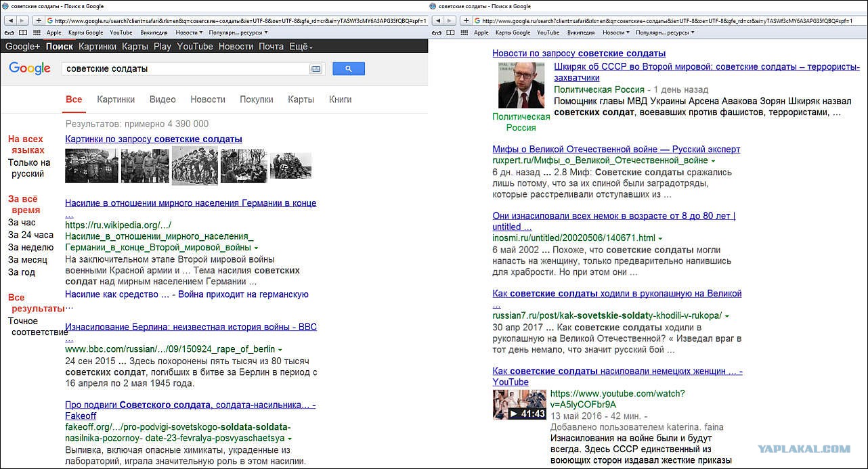
Task: Open the reading list glasses icon in the left window
Action: pos(9,32)
